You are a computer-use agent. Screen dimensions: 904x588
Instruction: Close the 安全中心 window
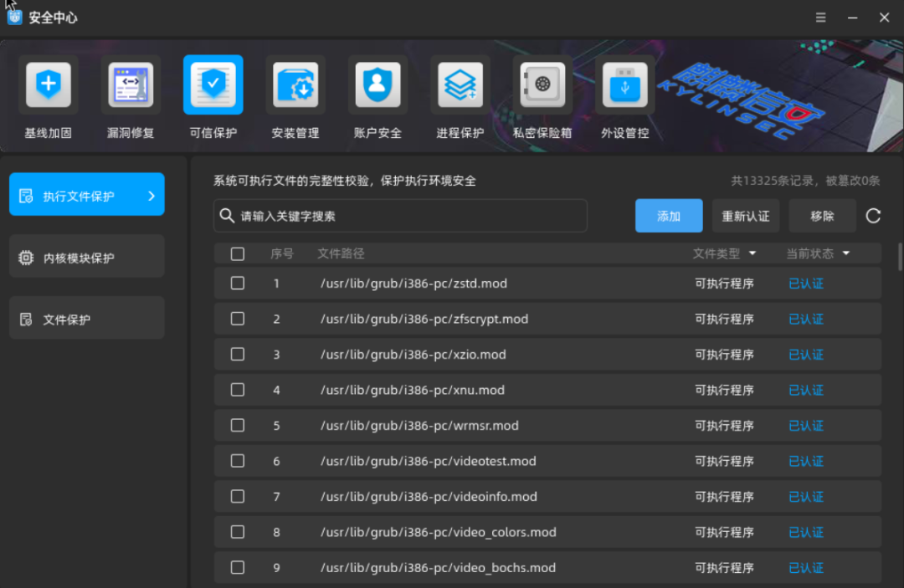(884, 18)
